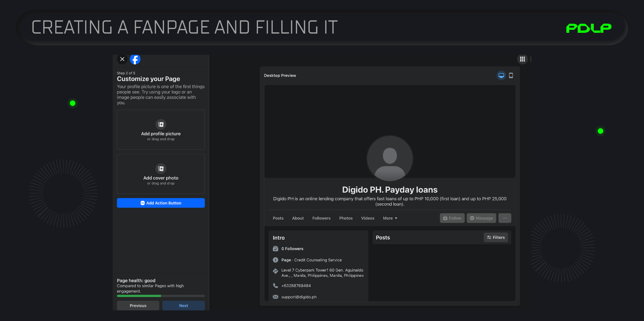Image resolution: width=644 pixels, height=321 pixels.
Task: Close the page setup panel with the X
Action: point(122,59)
